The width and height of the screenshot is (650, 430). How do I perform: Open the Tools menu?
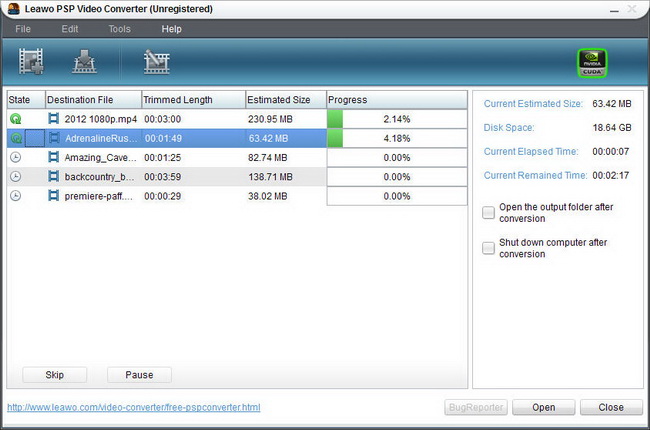(x=119, y=29)
